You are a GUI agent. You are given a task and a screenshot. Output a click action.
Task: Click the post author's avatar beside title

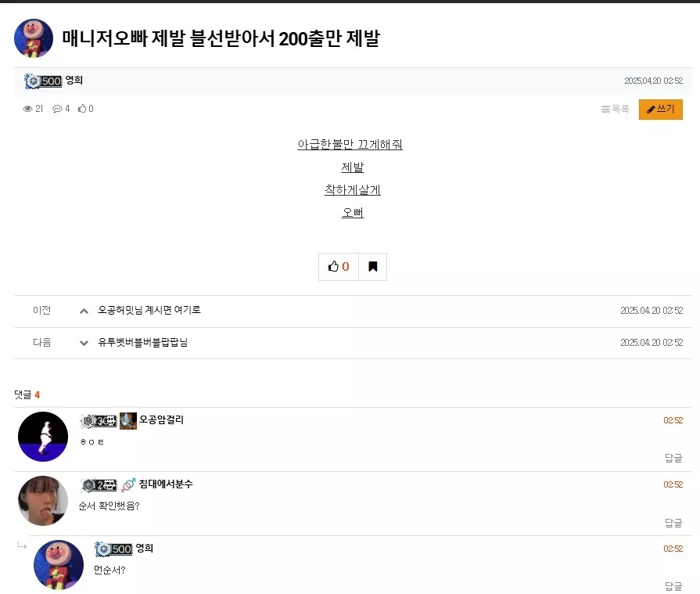[34, 38]
